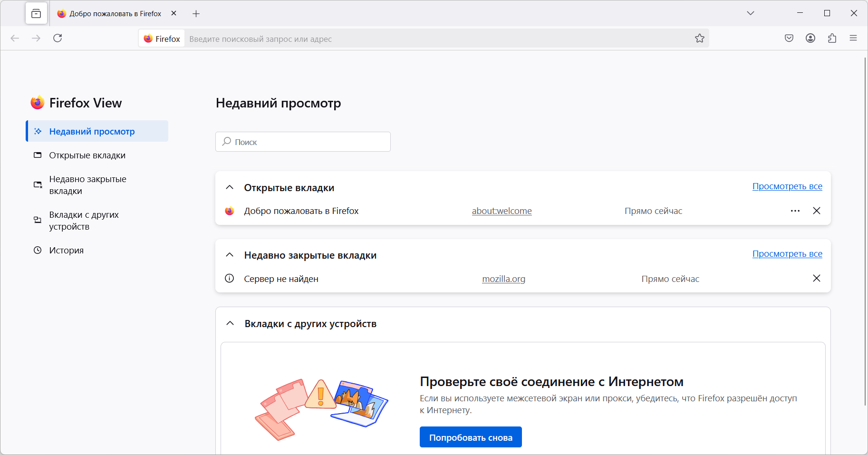
Task: Click the vertical page scrollbar
Action: [x=865, y=231]
